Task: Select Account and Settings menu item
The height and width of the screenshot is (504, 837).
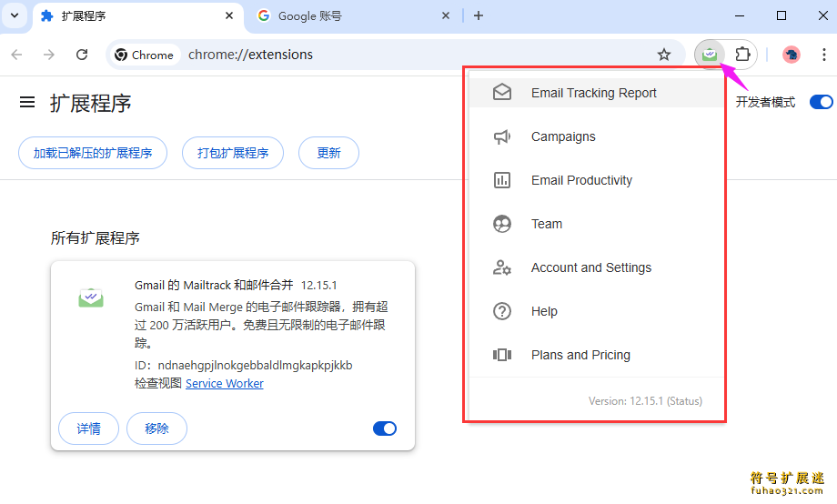Action: point(596,267)
